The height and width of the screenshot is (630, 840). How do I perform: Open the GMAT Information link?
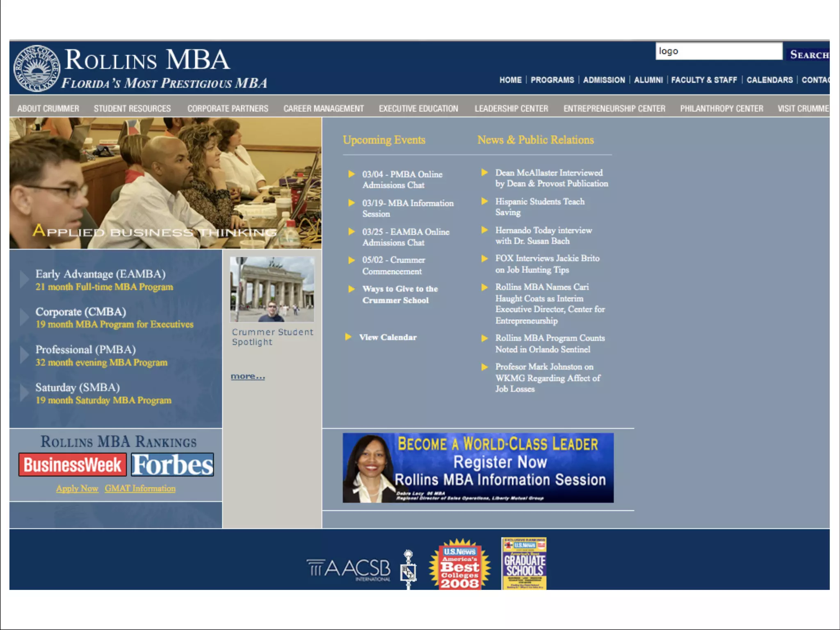(x=140, y=488)
